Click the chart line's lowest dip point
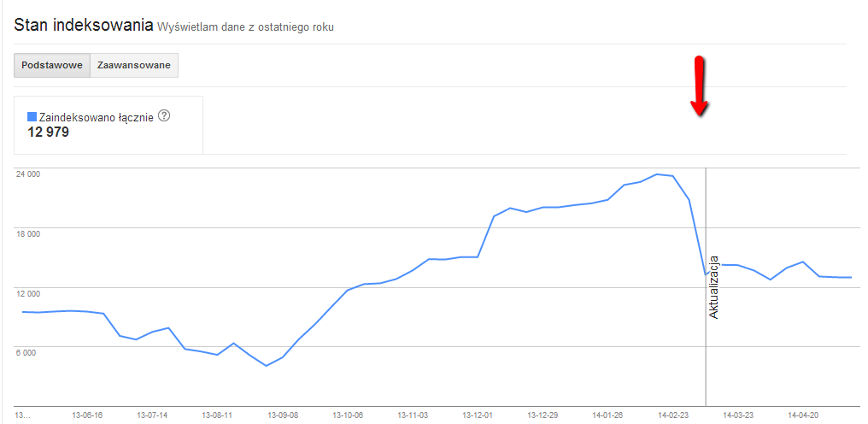 coord(267,366)
